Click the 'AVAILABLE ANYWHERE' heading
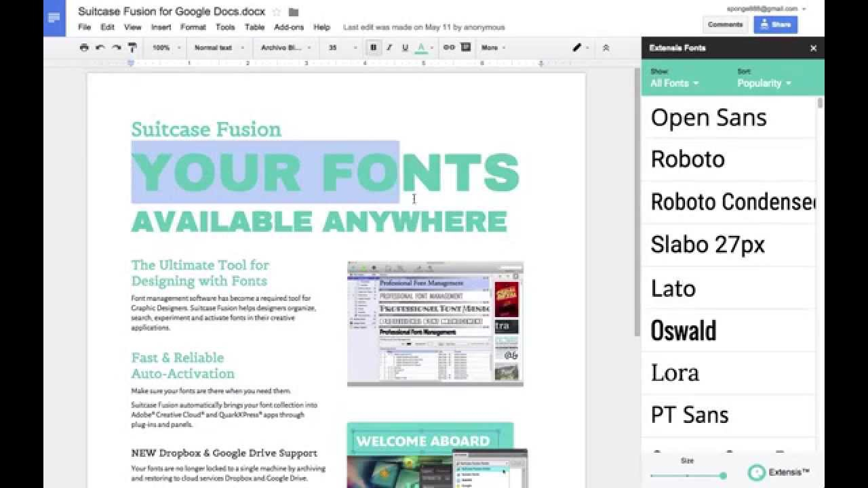Image resolution: width=868 pixels, height=488 pixels. click(319, 222)
